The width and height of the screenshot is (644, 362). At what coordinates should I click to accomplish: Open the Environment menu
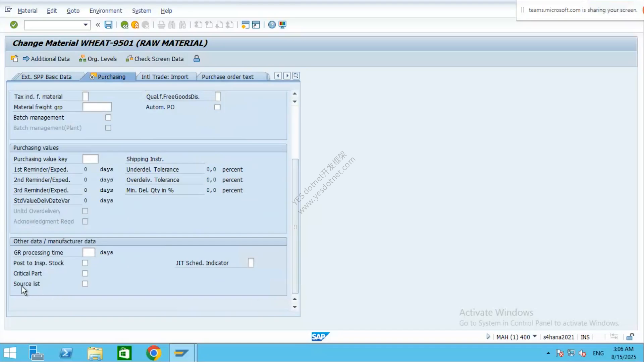coord(106,11)
